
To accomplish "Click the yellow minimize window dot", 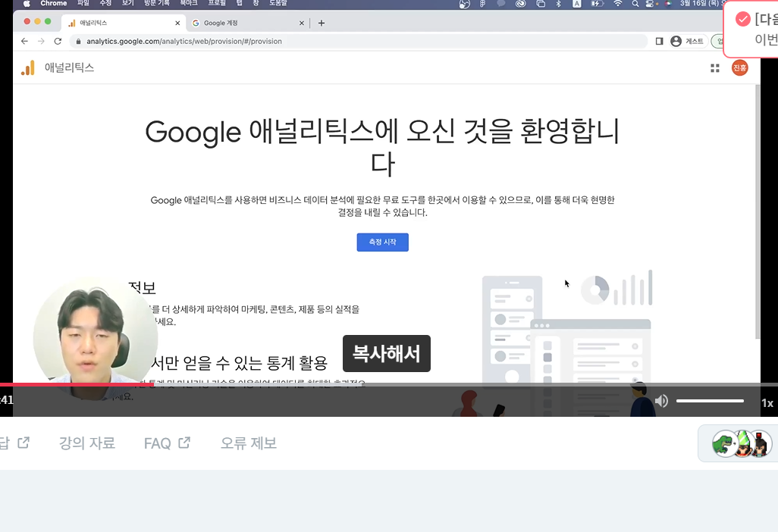I will tap(37, 21).
